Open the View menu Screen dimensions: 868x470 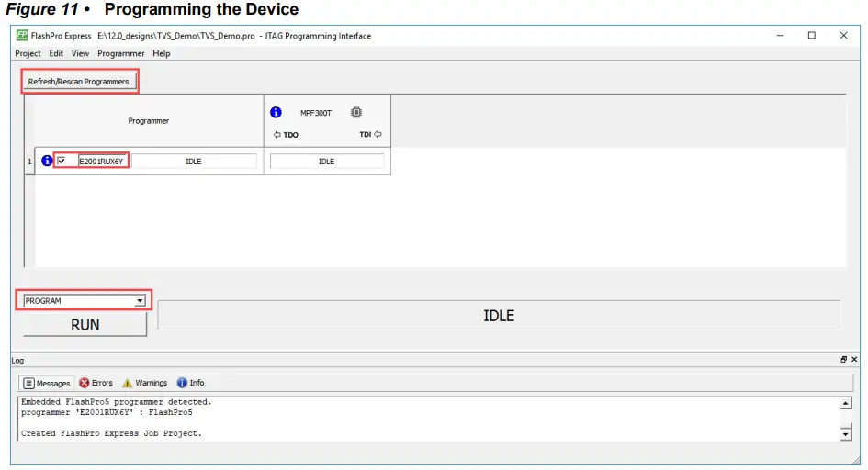[80, 53]
